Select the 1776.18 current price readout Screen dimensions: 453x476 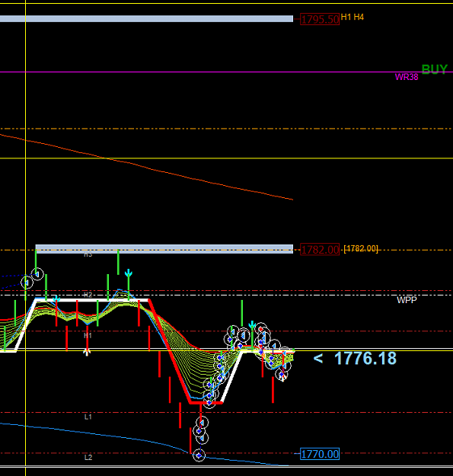pos(365,359)
